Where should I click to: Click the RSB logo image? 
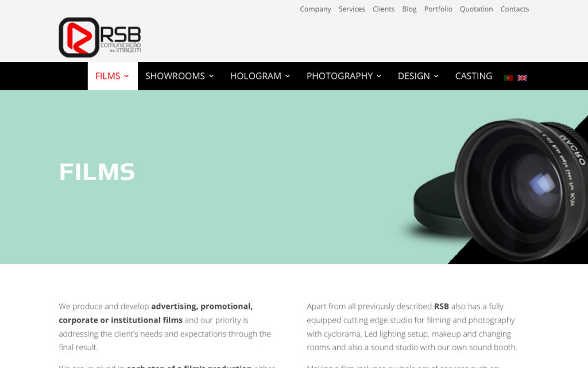(x=100, y=37)
